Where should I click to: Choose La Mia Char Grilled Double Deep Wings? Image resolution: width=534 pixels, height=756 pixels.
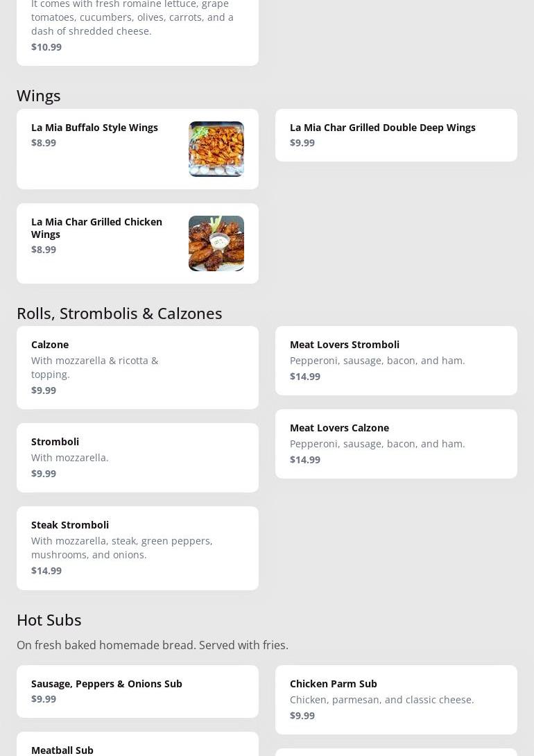382,128
